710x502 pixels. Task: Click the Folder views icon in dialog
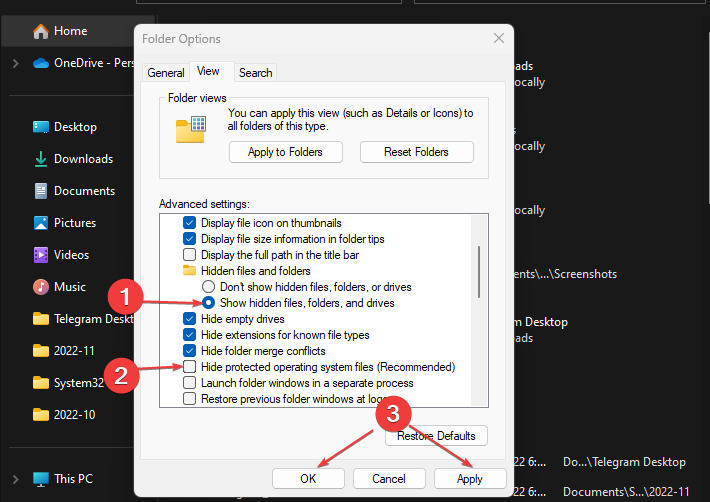point(191,129)
